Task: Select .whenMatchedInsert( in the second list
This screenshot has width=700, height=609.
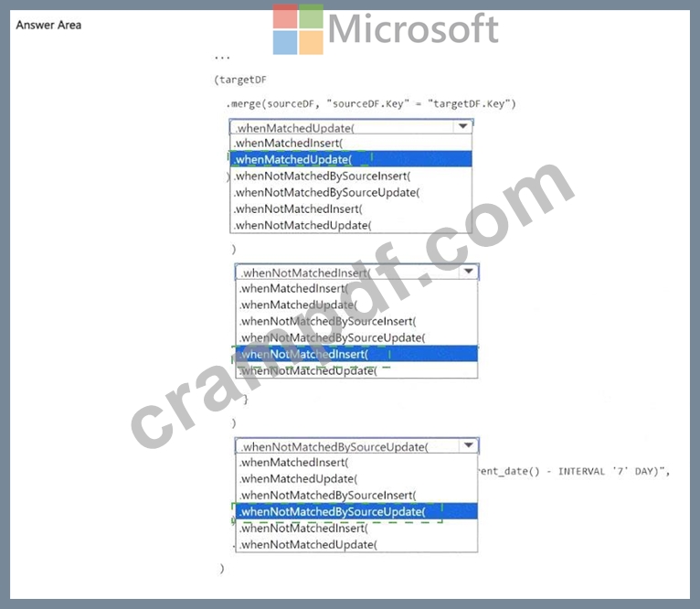Action: tap(356, 288)
